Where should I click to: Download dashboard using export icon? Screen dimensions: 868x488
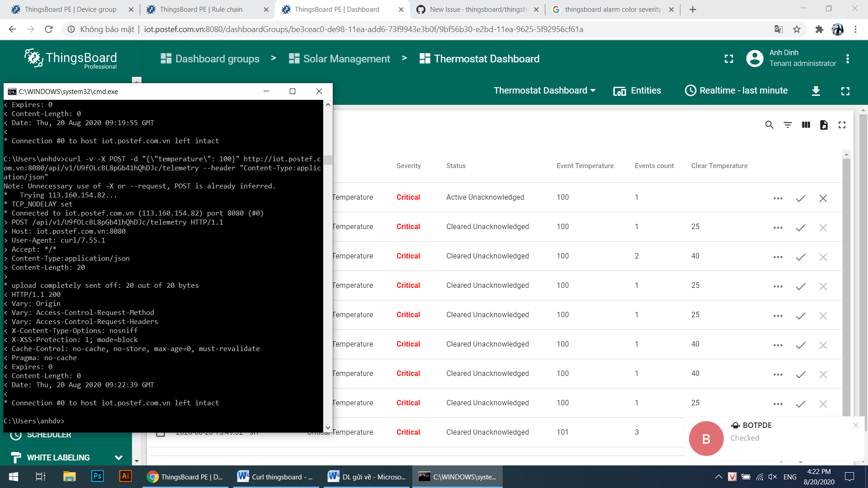pos(816,91)
